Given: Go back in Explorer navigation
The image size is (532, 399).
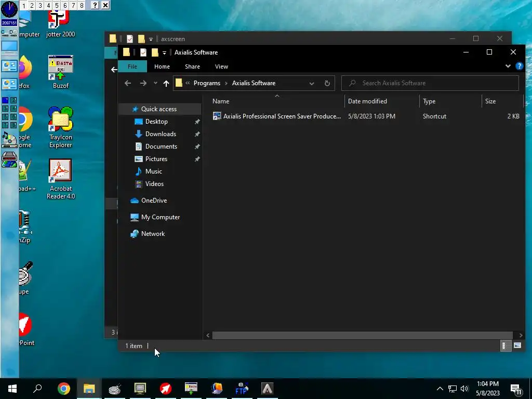Looking at the screenshot, I should (128, 83).
